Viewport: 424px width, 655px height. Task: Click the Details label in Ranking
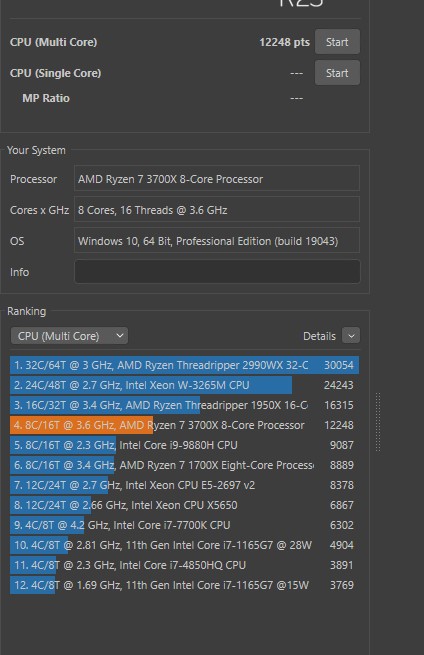(319, 336)
